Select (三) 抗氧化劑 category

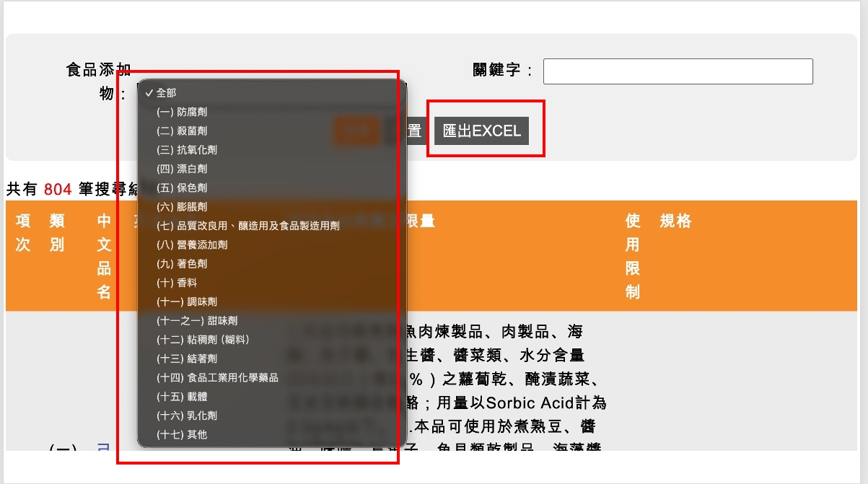tap(187, 150)
